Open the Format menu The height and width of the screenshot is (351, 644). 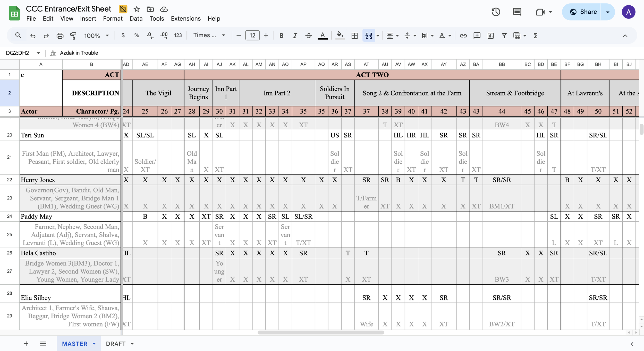click(113, 18)
